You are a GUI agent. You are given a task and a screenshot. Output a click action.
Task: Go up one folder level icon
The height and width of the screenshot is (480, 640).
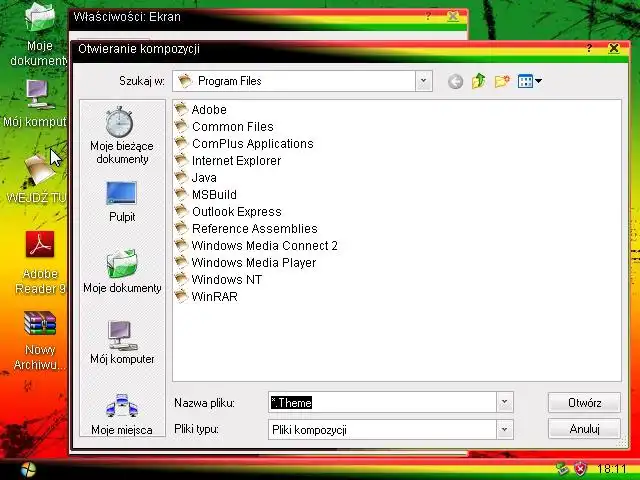click(479, 81)
